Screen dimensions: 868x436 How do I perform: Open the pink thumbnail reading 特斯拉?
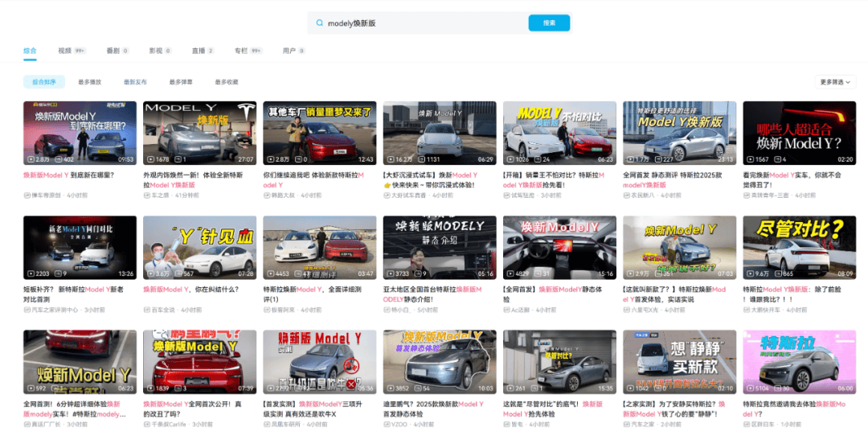coord(800,362)
